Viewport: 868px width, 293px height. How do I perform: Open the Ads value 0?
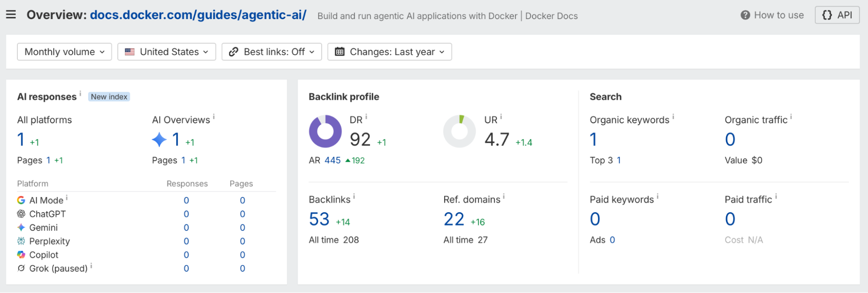pyautogui.click(x=613, y=240)
